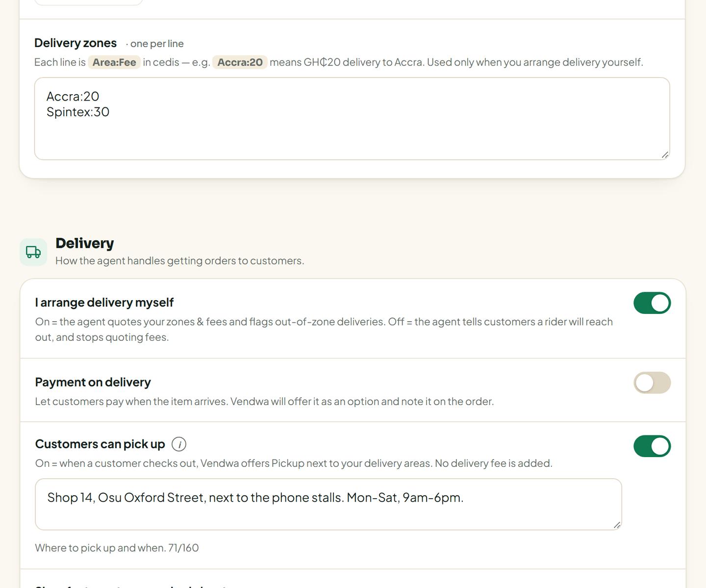This screenshot has height=588, width=706.
Task: Click the 'one per line' hint text
Action: click(157, 44)
